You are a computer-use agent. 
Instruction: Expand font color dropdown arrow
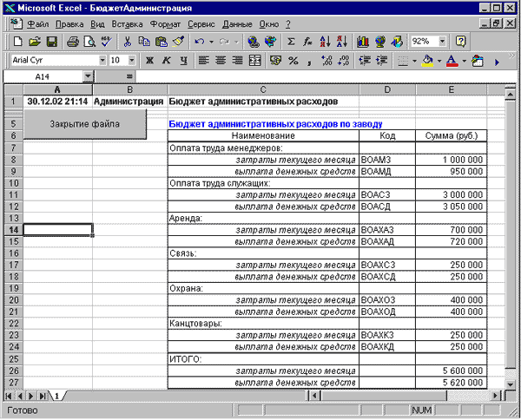(465, 61)
